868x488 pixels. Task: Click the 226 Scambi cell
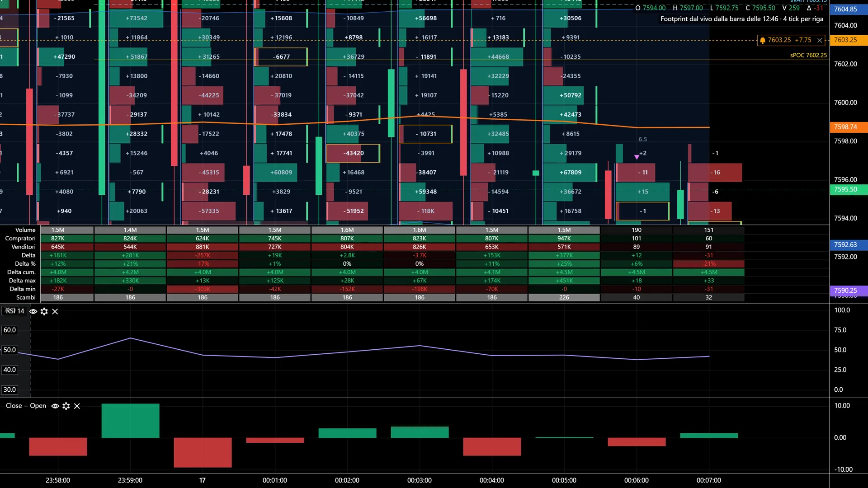pyautogui.click(x=564, y=298)
